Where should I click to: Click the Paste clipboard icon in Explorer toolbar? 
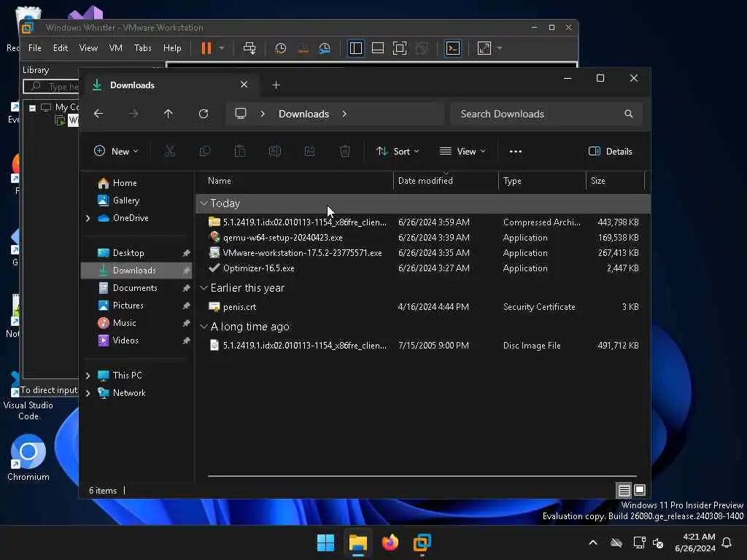coord(239,152)
